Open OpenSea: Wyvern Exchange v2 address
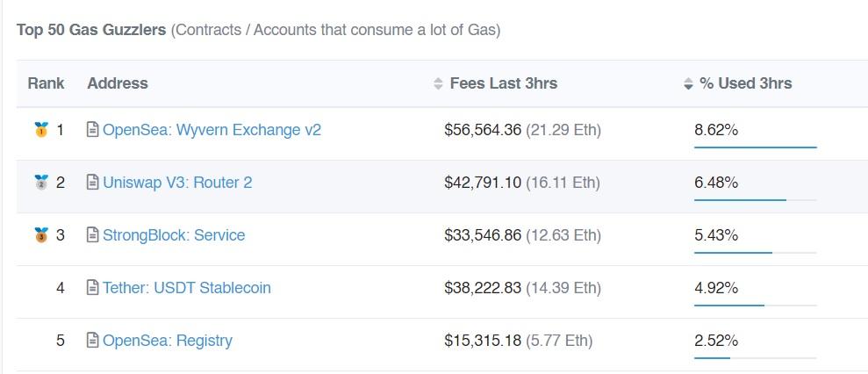The width and height of the screenshot is (868, 374). [x=212, y=130]
